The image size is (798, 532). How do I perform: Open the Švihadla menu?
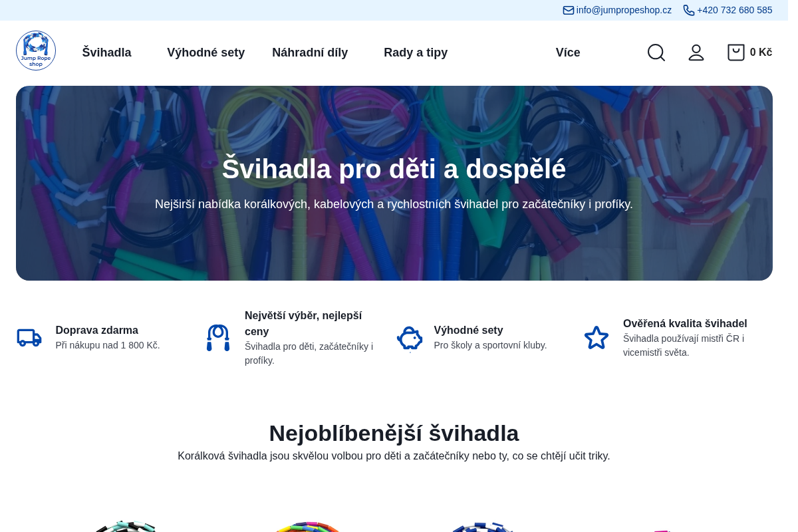107,53
